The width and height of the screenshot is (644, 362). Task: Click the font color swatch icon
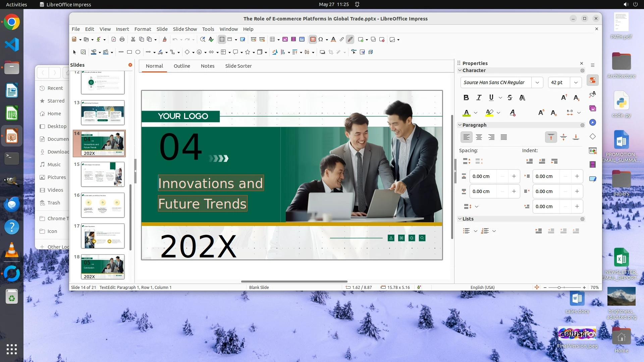click(x=466, y=113)
